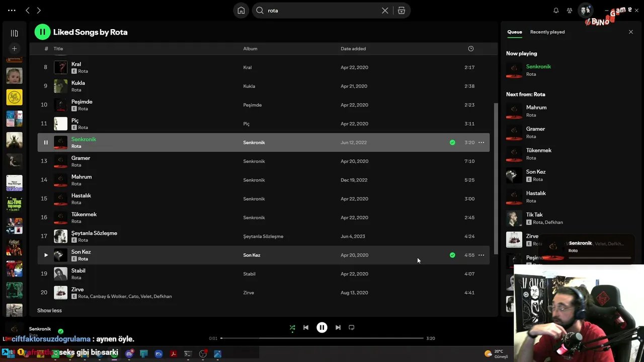Open Canbay & Wolker artist link

point(108,297)
